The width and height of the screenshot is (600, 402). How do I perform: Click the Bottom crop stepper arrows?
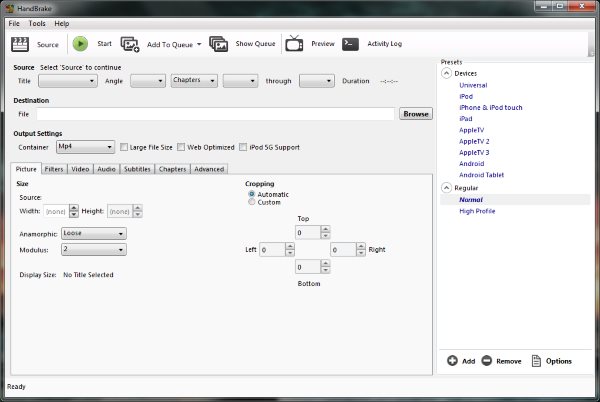click(325, 267)
